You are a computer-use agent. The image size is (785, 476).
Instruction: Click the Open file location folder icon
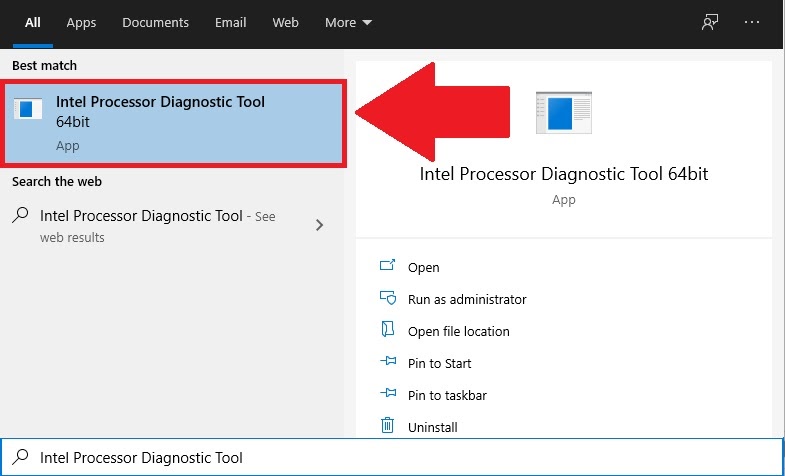click(387, 329)
